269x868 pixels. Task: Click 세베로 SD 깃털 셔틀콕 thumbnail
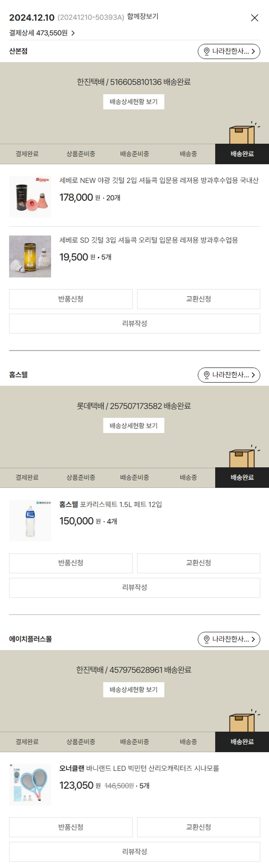pyautogui.click(x=30, y=256)
